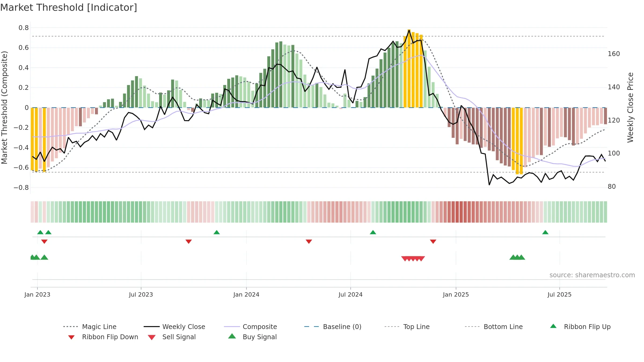This screenshot has height=362, width=644.
Task: Click the −0.8 left axis tick label
Action: 21,187
